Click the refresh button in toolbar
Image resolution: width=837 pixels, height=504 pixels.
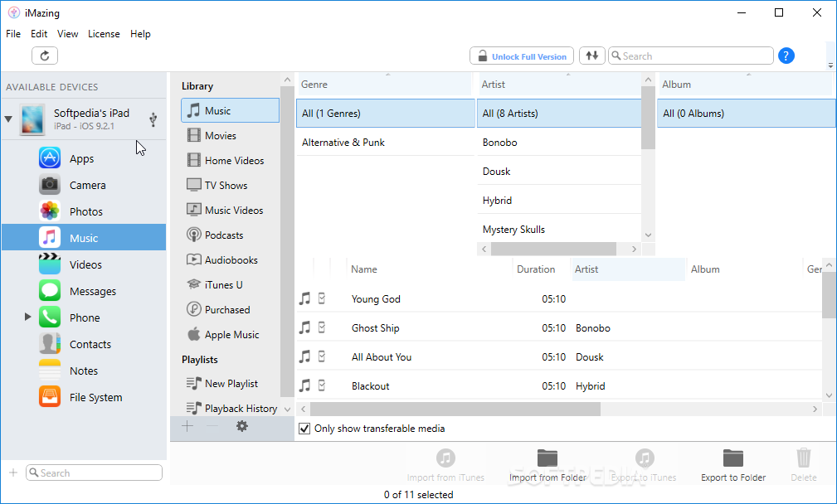45,56
